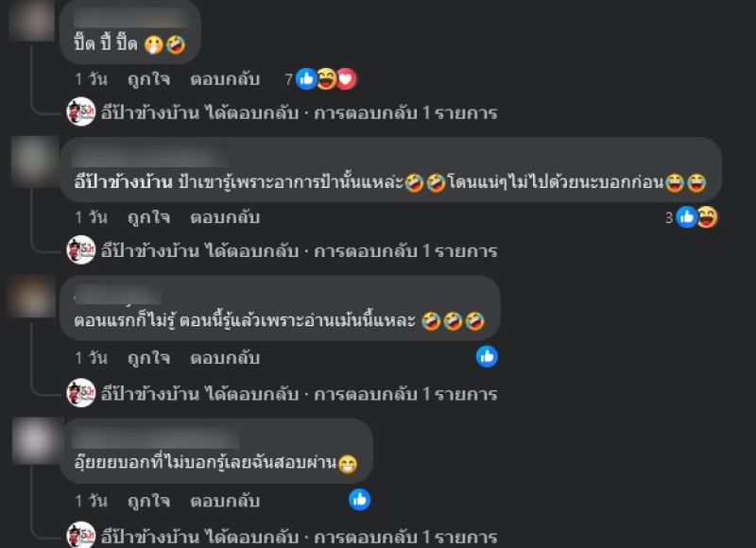The image size is (756, 548).
Task: Click the like icon beside the count of 3
Action: 687,217
